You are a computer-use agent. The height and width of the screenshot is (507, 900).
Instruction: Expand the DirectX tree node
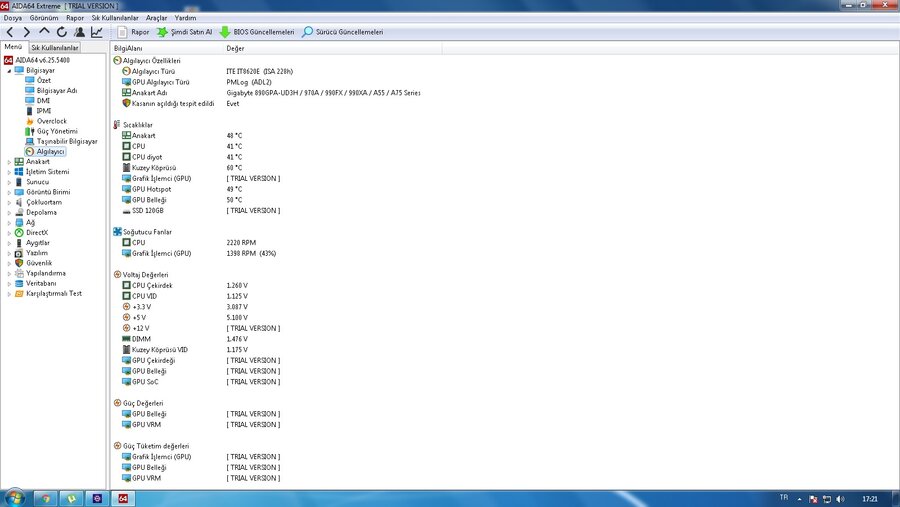tap(9, 233)
